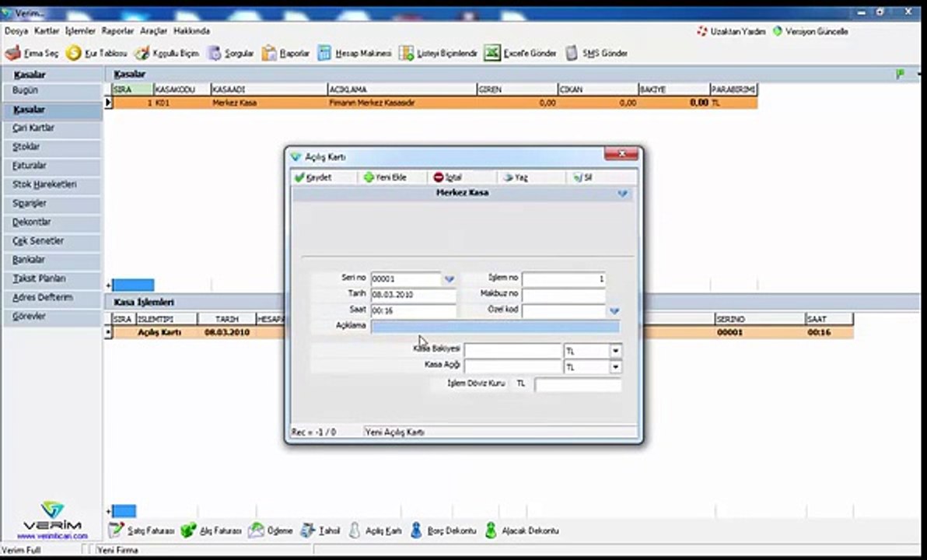
Task: Click Excel'e Gönder icon
Action: pyautogui.click(x=491, y=53)
